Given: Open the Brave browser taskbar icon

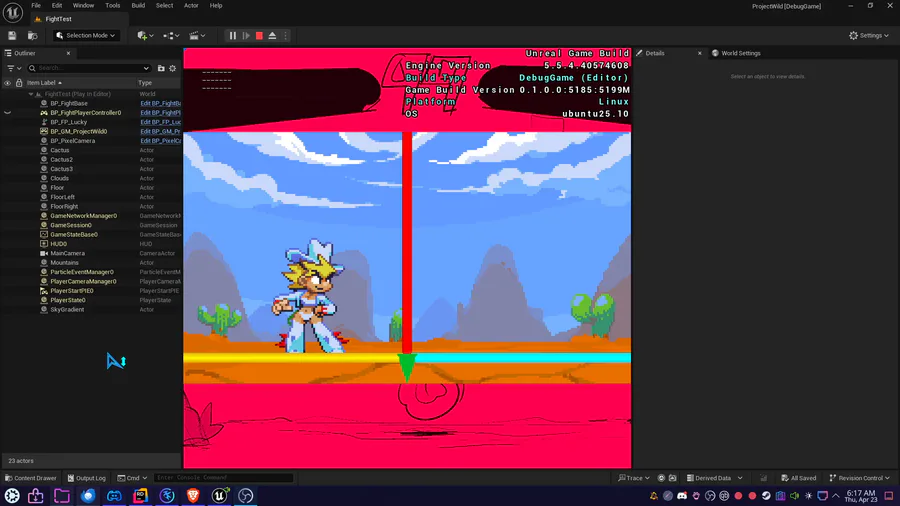Looking at the screenshot, I should point(193,496).
